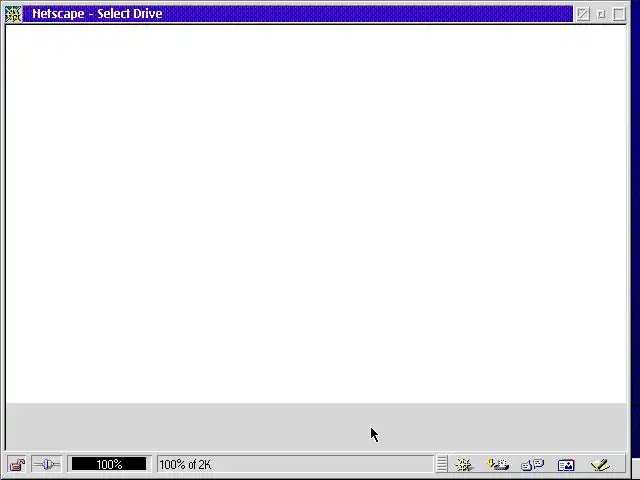The width and height of the screenshot is (640, 480).
Task: Click the "Netscape - Select Drive" title bar
Action: (298, 14)
